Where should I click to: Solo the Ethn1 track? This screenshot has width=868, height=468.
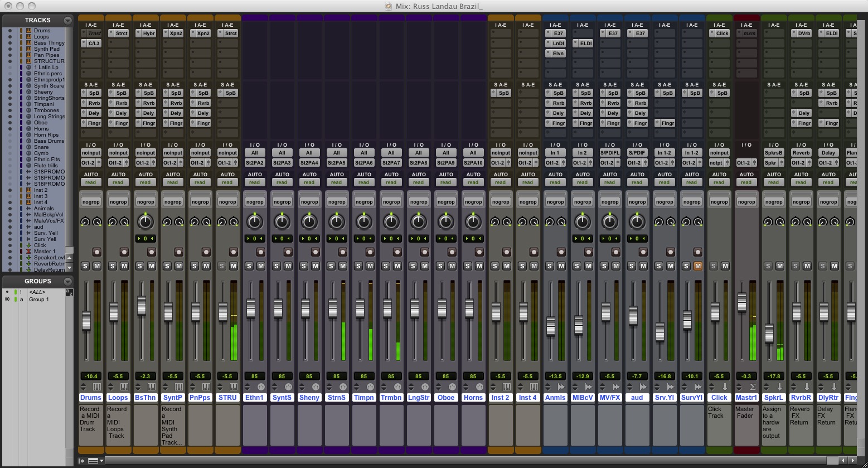tap(249, 266)
